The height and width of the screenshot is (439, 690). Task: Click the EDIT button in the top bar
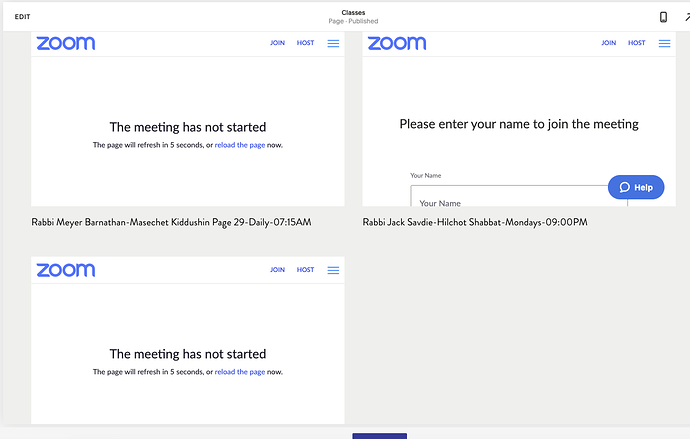coord(22,17)
